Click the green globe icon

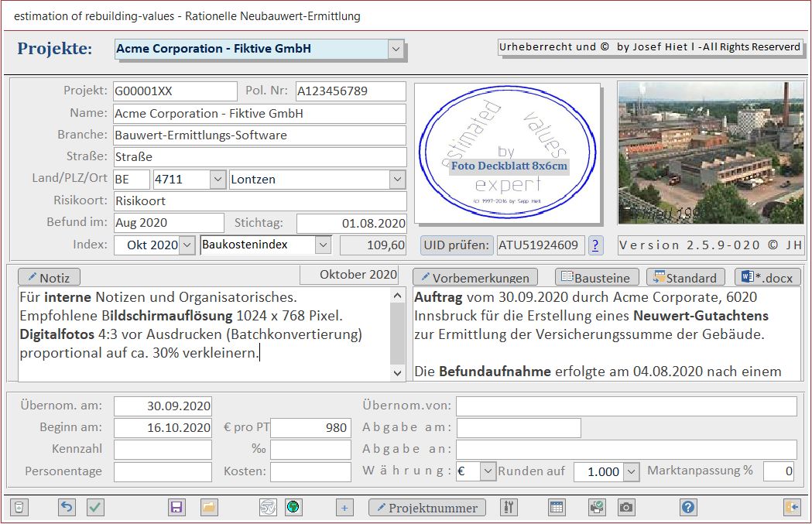(293, 508)
